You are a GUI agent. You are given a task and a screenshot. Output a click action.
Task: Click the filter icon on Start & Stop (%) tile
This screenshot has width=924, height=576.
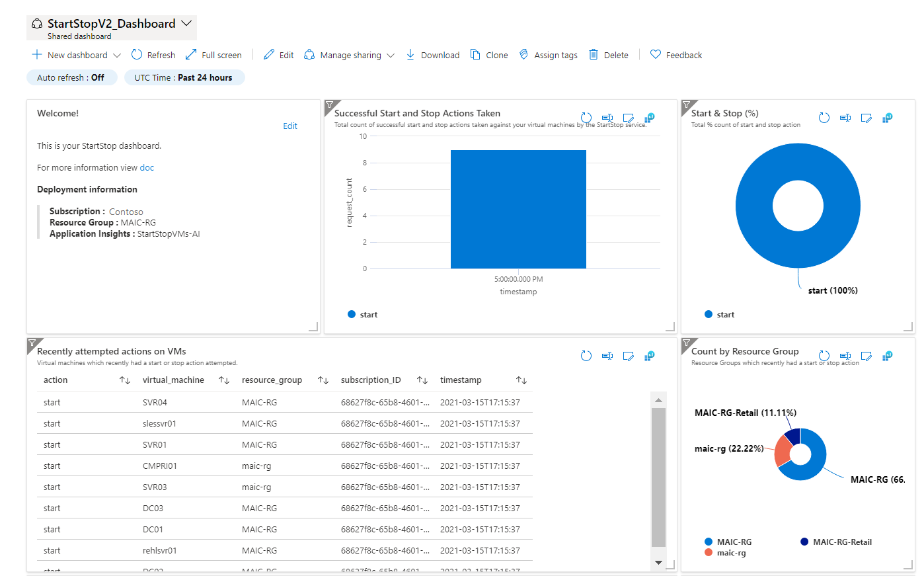pos(686,104)
